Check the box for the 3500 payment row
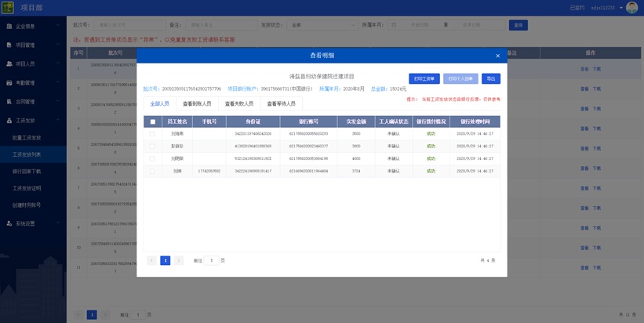Screen dimensions: 644x323 click(152, 146)
